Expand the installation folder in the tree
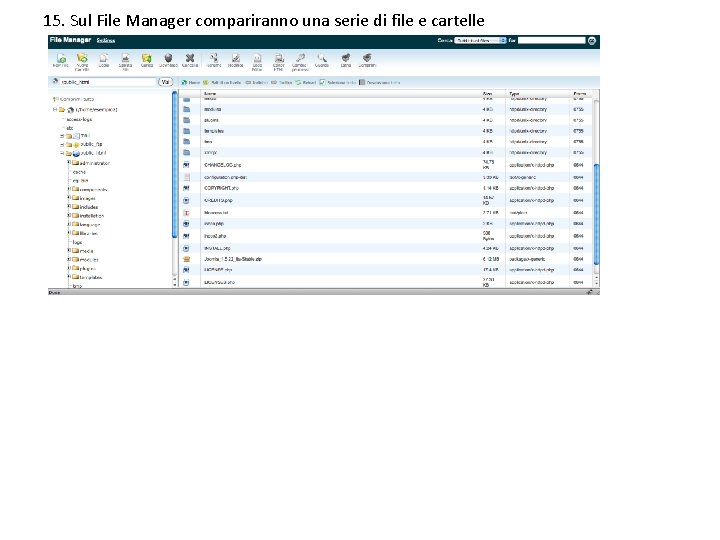Screen dimensions: 720x540 tap(69, 215)
